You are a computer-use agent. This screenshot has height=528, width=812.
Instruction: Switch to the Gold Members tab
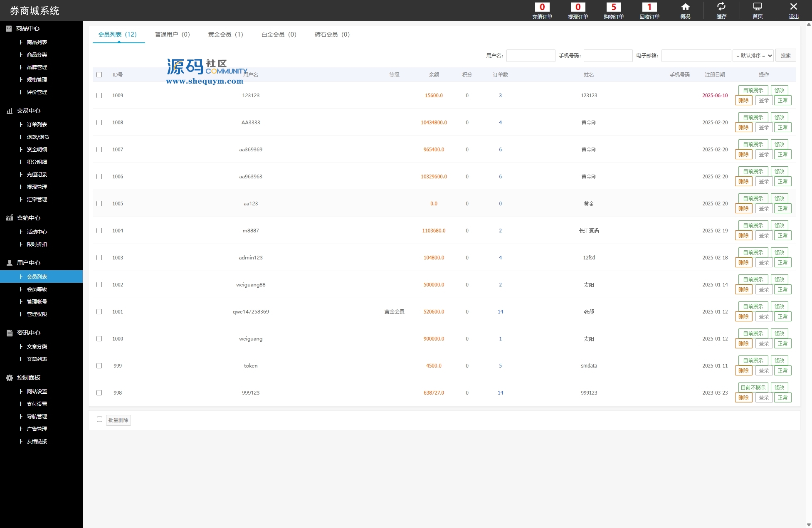click(x=225, y=34)
